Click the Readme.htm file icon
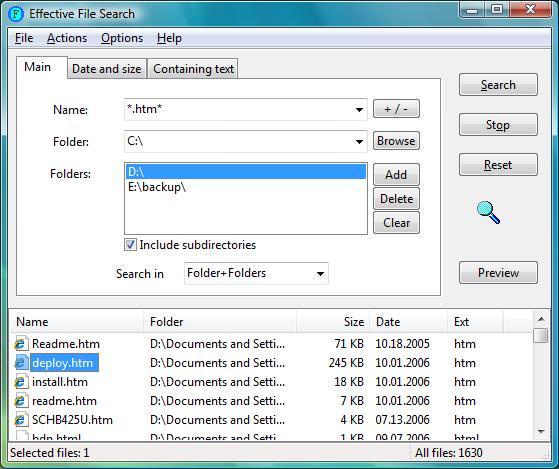This screenshot has height=469, width=559. point(21,344)
